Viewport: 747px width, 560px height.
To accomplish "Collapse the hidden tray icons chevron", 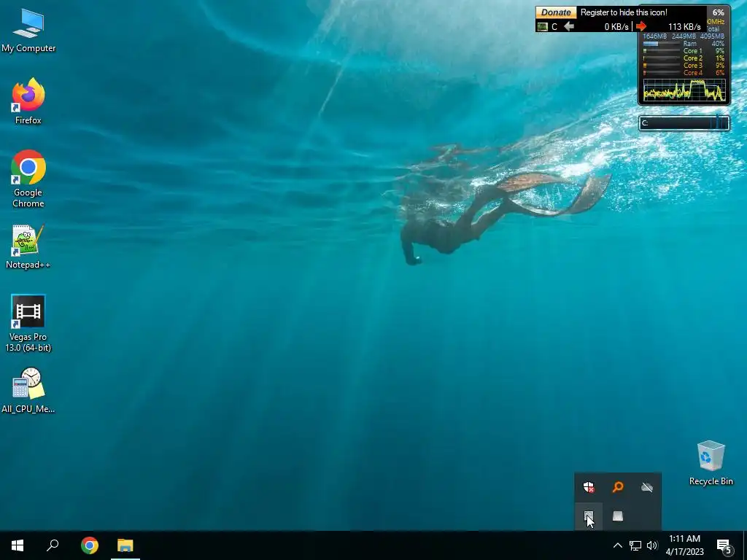I will pyautogui.click(x=617, y=545).
